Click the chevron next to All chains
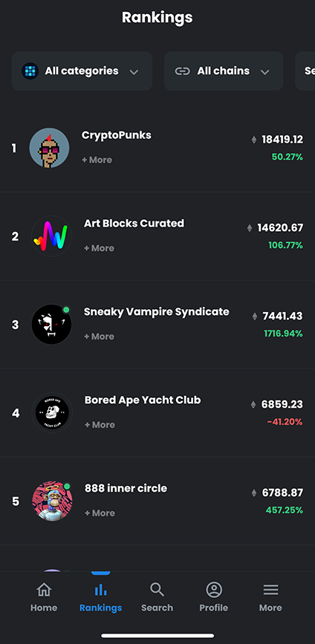The width and height of the screenshot is (315, 644). point(265,72)
